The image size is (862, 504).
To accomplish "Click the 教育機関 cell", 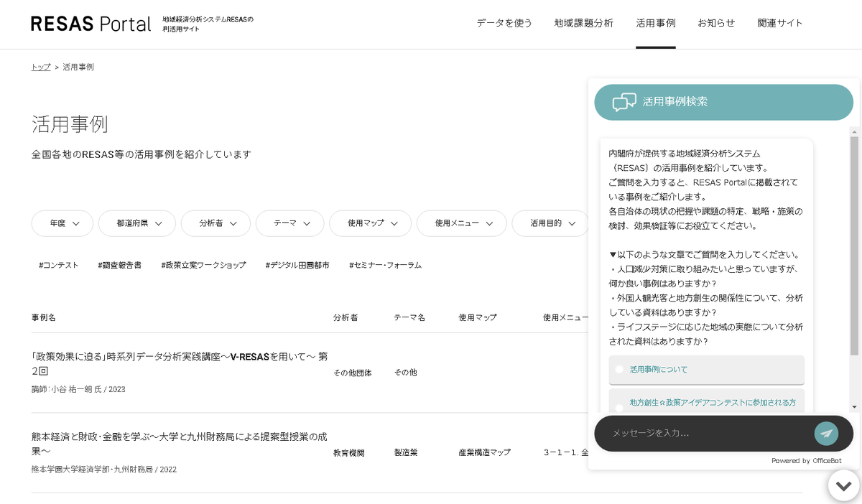I will (349, 453).
